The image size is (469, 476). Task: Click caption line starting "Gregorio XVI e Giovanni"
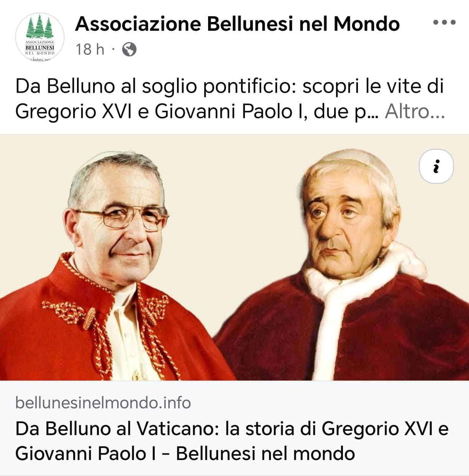pyautogui.click(x=197, y=112)
